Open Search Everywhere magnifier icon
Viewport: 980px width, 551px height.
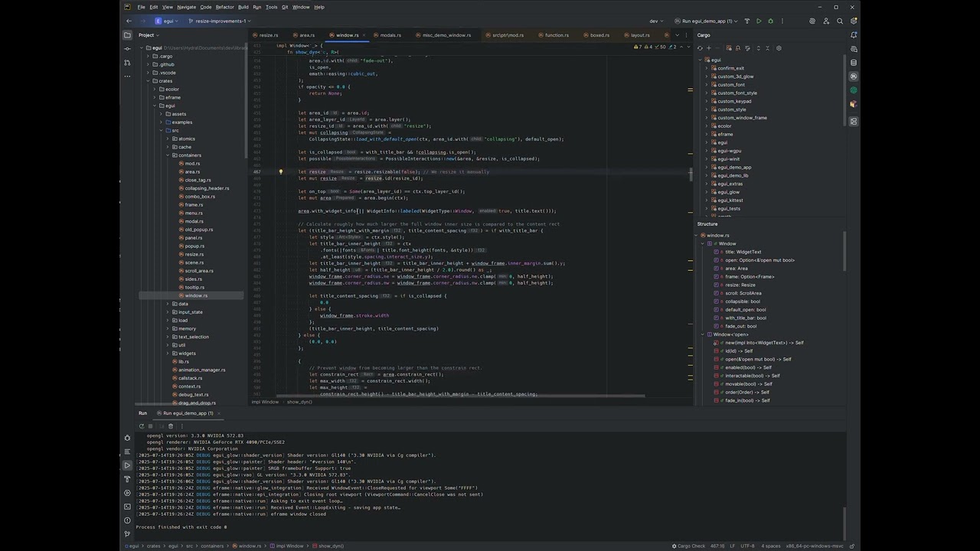[840, 21]
